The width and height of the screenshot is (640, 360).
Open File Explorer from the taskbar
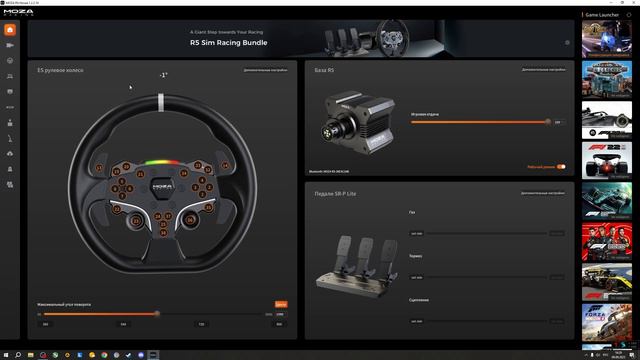[31, 355]
